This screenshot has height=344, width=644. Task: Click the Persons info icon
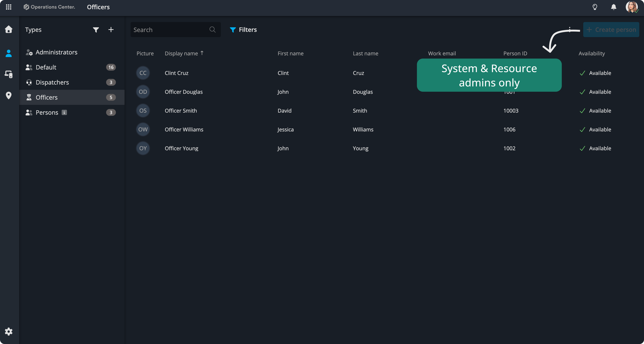click(64, 112)
